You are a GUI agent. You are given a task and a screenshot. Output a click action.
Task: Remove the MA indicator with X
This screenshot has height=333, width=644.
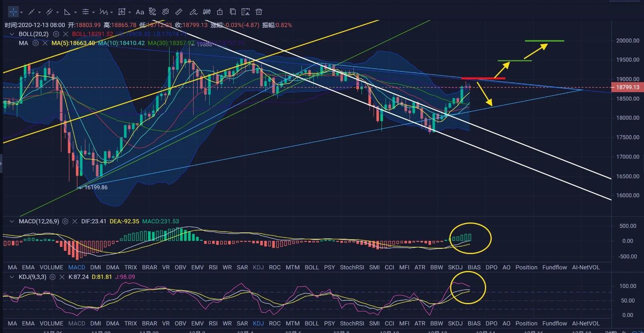(x=45, y=43)
